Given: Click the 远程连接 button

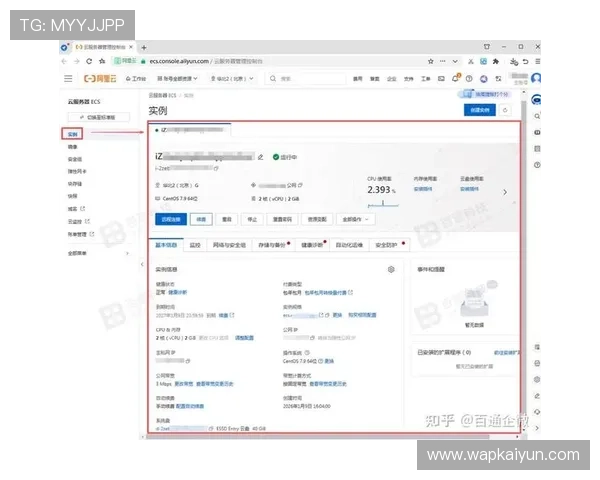Looking at the screenshot, I should 170,218.
